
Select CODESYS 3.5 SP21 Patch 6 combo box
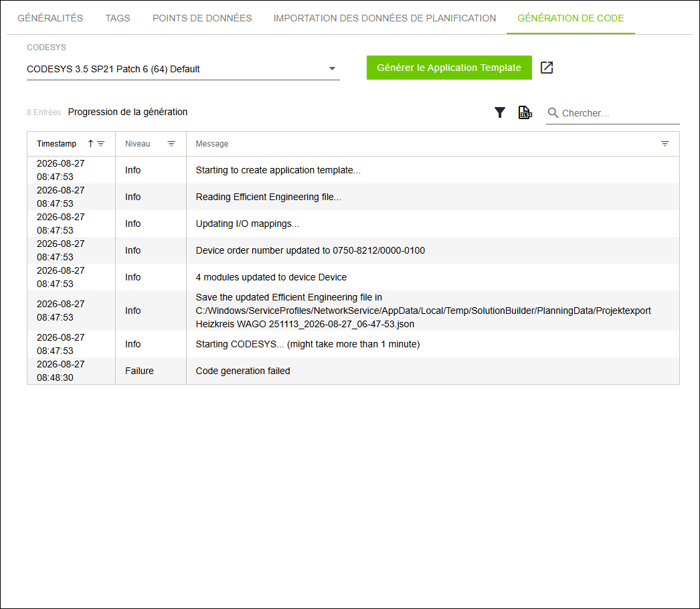[183, 69]
